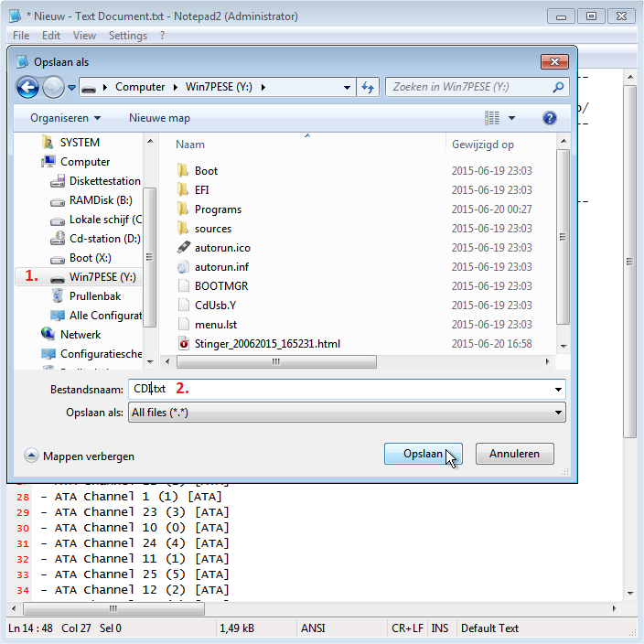
Task: Select Diskettestation in navigation tree
Action: 104,181
